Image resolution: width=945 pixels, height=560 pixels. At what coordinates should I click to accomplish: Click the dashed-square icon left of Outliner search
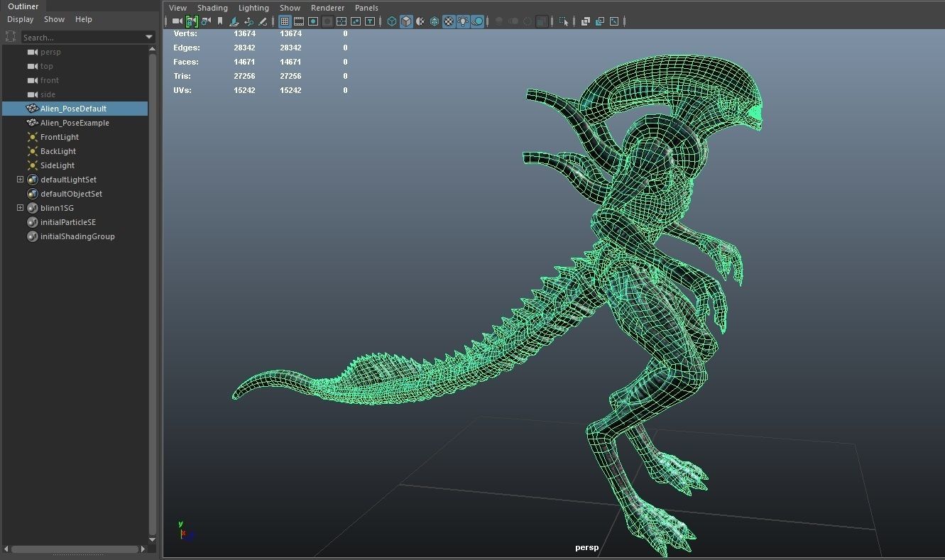pyautogui.click(x=11, y=37)
